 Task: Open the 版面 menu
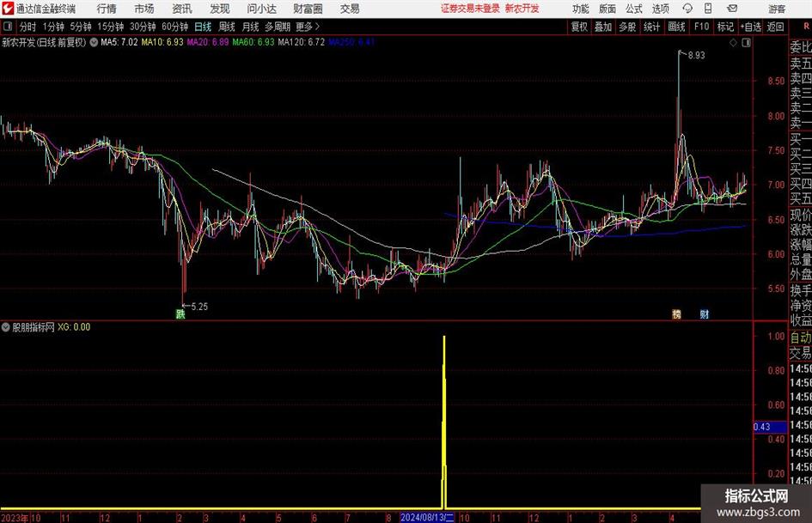click(x=607, y=9)
